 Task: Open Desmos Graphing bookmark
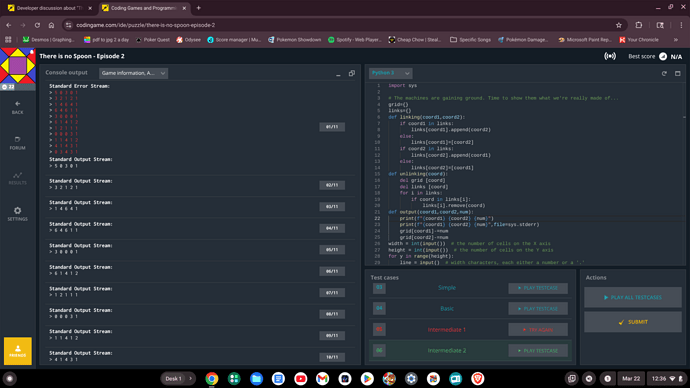coord(49,40)
